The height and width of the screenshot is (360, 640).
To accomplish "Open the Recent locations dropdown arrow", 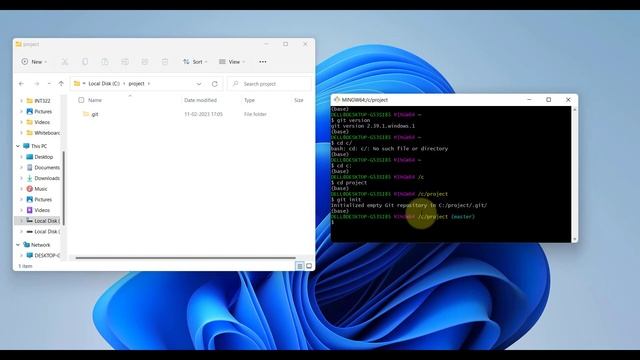I will [x=49, y=84].
